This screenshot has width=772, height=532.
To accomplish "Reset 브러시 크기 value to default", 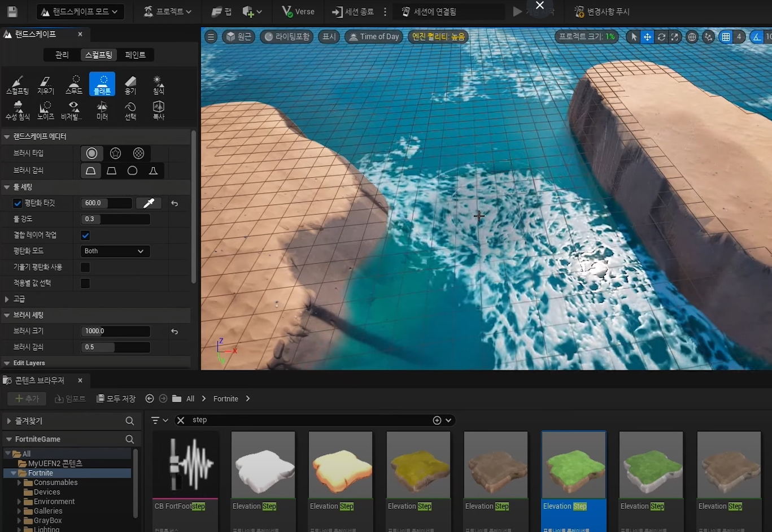I will [x=175, y=332].
